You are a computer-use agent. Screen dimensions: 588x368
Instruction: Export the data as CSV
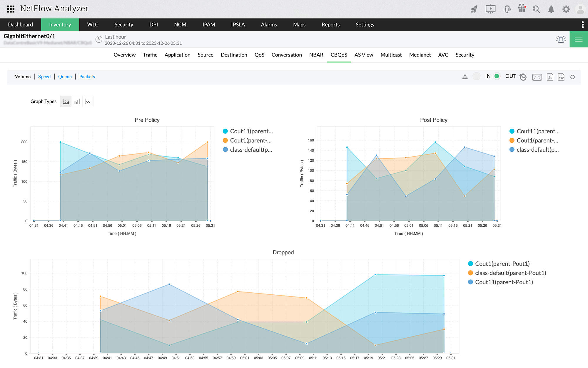point(561,77)
